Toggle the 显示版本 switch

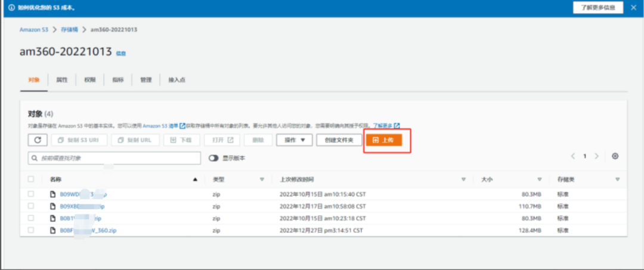[x=213, y=158]
